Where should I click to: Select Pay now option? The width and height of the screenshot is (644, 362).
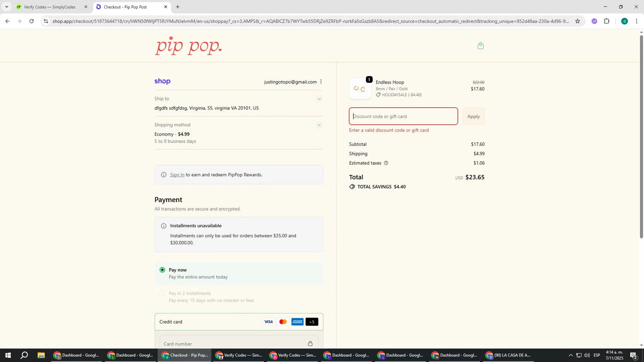point(162,270)
